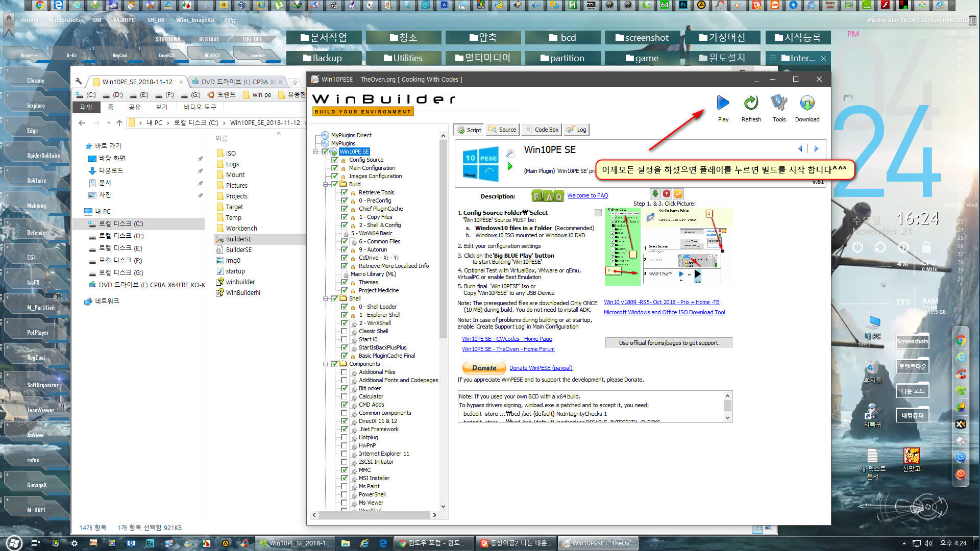Open 신맞고 desktop icon
The height and width of the screenshot is (551, 980).
click(x=911, y=459)
